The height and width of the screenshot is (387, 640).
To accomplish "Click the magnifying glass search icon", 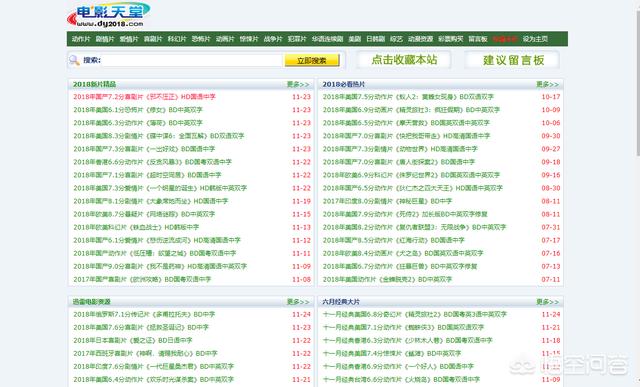I will click(x=74, y=60).
